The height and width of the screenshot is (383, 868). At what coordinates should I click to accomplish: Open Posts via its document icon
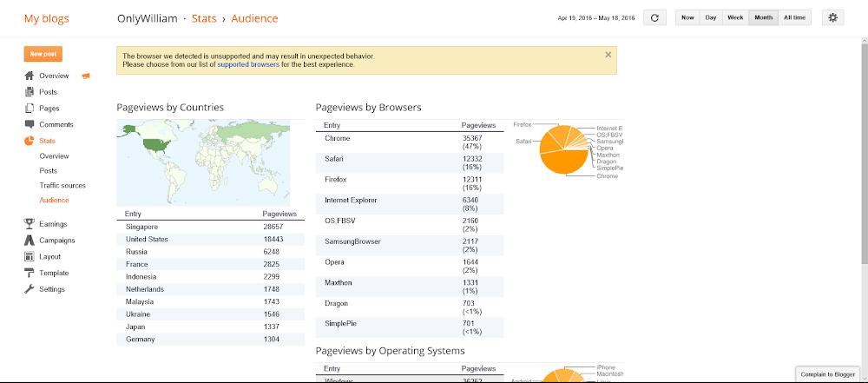point(30,92)
